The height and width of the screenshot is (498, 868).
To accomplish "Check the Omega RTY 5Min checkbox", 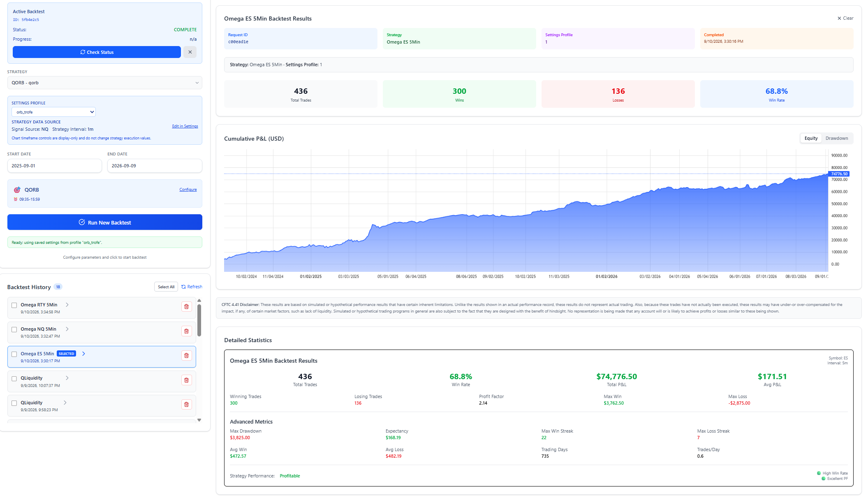I will click(x=14, y=305).
